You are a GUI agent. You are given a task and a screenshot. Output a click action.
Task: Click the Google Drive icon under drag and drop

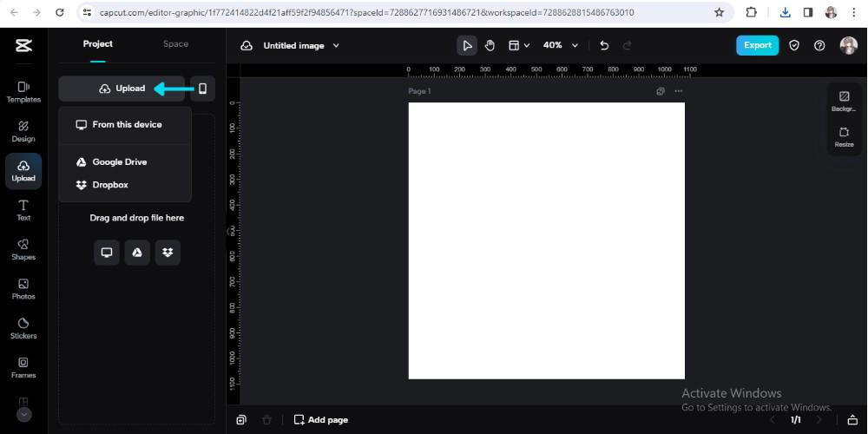pyautogui.click(x=137, y=253)
